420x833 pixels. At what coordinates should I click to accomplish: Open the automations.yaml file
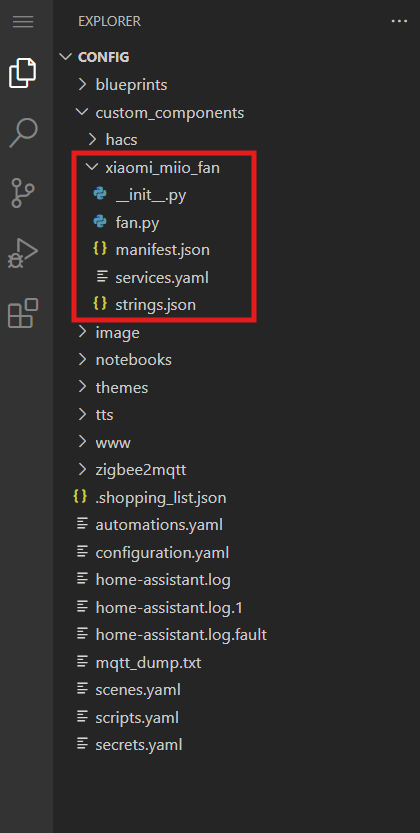click(x=159, y=525)
